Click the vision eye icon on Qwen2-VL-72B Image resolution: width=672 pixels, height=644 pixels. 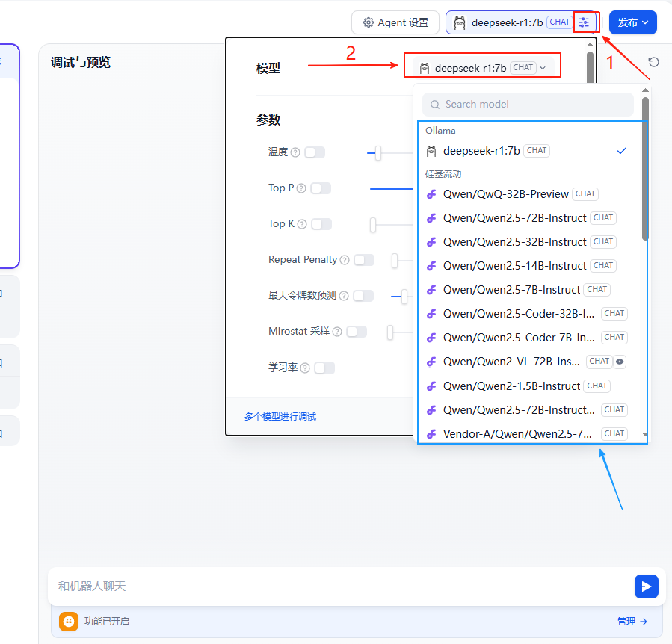tap(619, 362)
